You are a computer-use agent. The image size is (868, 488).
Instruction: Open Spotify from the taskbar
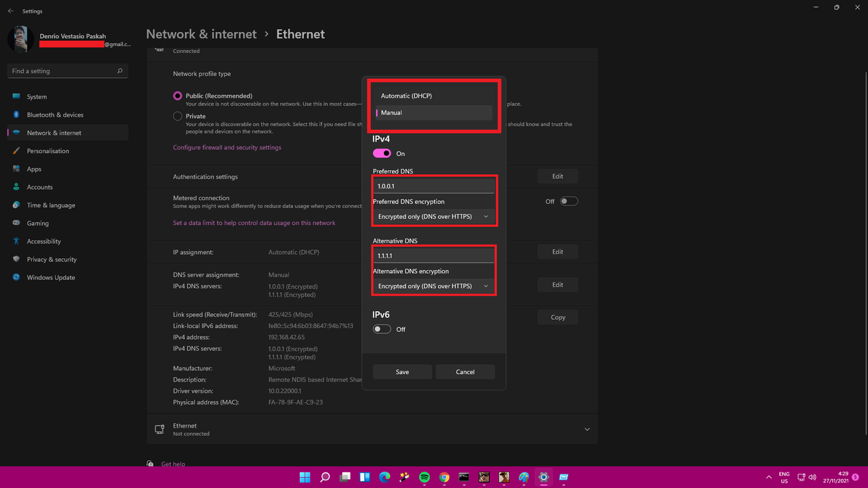coord(425,477)
